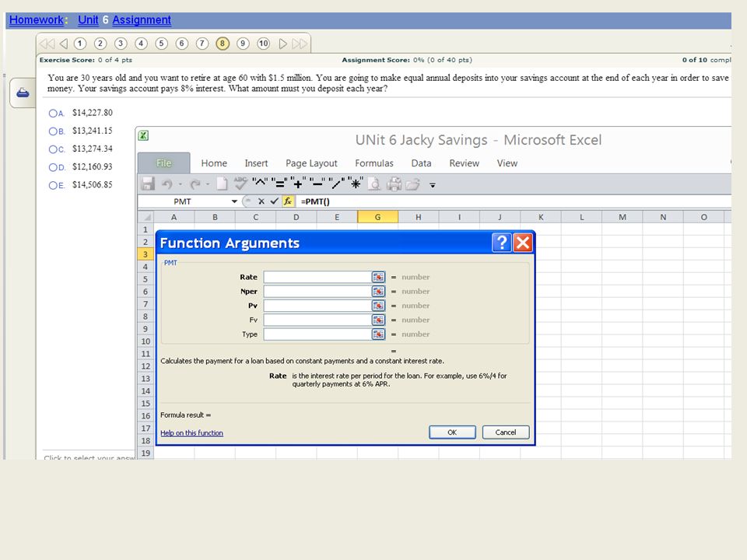Open the Insert ribbon tab
Screen dimensions: 747x560
point(256,163)
